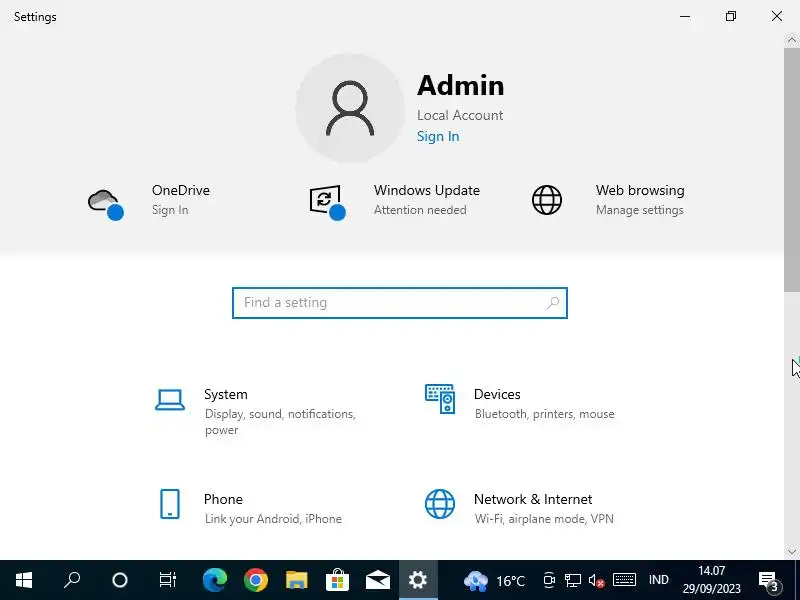This screenshot has width=800, height=600.
Task: Open touch keyboard tray icon
Action: pos(624,580)
